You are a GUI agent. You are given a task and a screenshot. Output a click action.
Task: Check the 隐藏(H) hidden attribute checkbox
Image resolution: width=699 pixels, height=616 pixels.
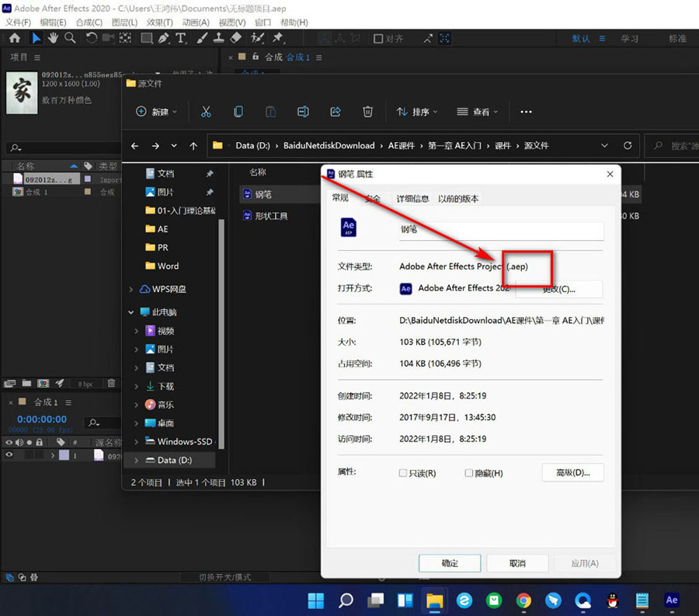pyautogui.click(x=469, y=473)
